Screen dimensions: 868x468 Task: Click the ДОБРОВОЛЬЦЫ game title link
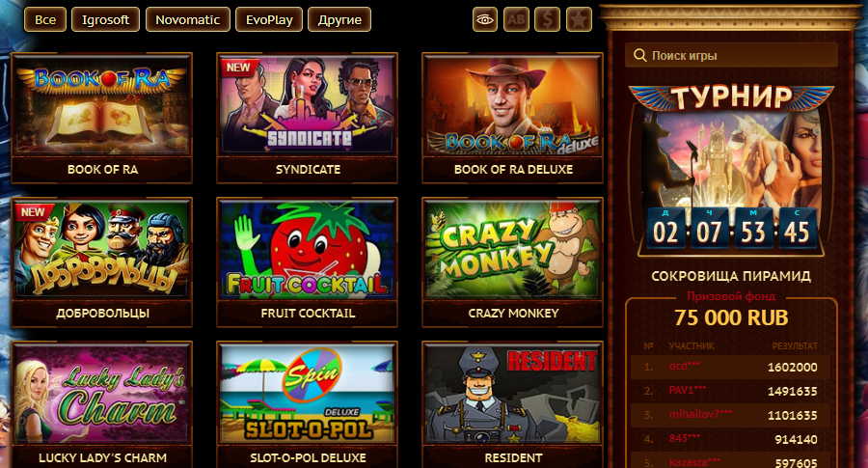[102, 314]
